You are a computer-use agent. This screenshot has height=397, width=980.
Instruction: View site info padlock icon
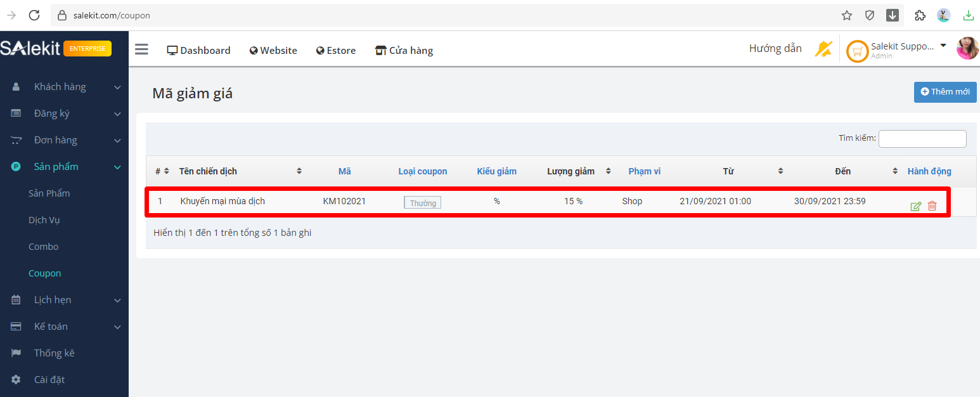coord(61,15)
